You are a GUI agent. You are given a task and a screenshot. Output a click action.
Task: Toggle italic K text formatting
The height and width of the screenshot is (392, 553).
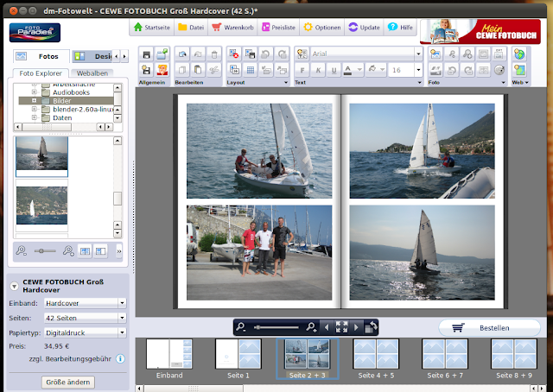tap(318, 70)
